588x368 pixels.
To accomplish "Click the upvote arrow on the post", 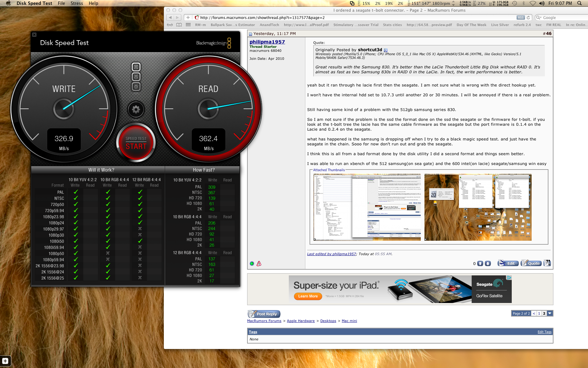I will tap(480, 263).
